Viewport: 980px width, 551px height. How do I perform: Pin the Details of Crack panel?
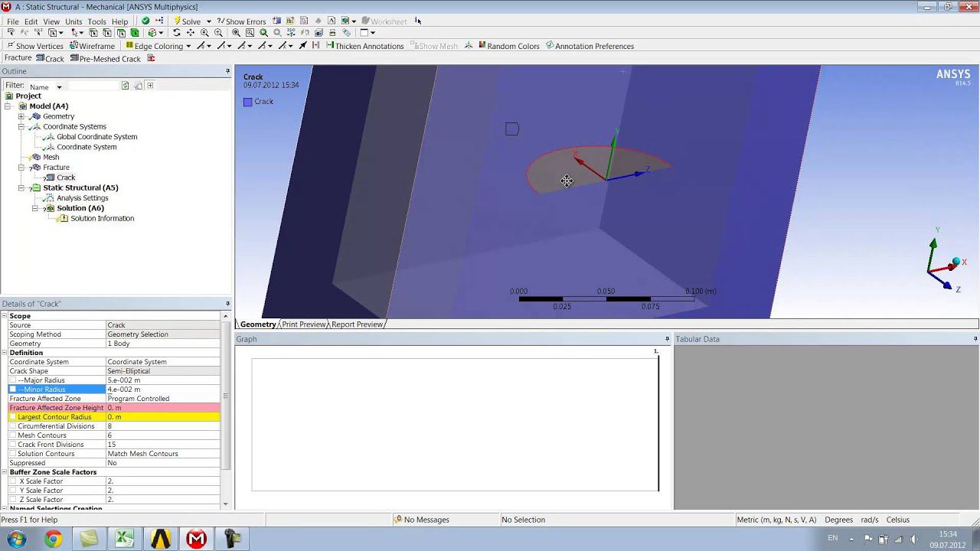227,304
